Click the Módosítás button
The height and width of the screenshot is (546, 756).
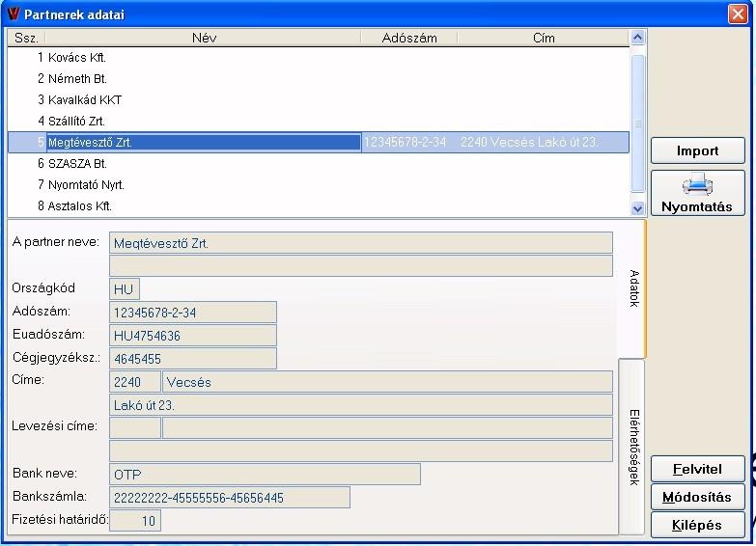pyautogui.click(x=698, y=497)
